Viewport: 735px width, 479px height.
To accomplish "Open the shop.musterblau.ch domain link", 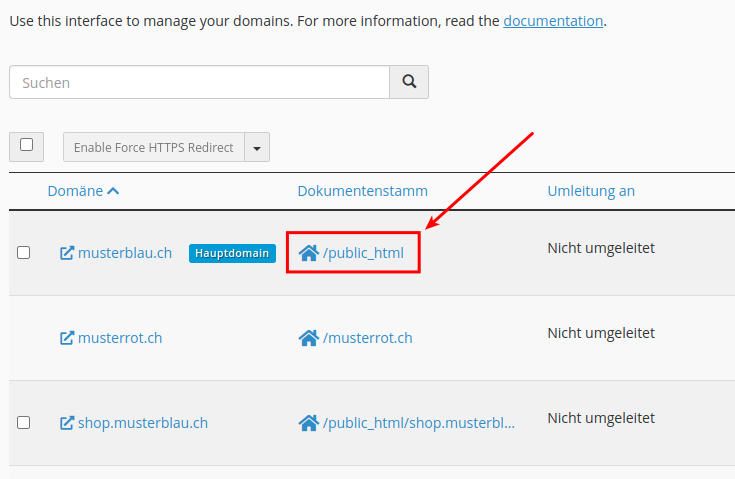I will pyautogui.click(x=142, y=423).
